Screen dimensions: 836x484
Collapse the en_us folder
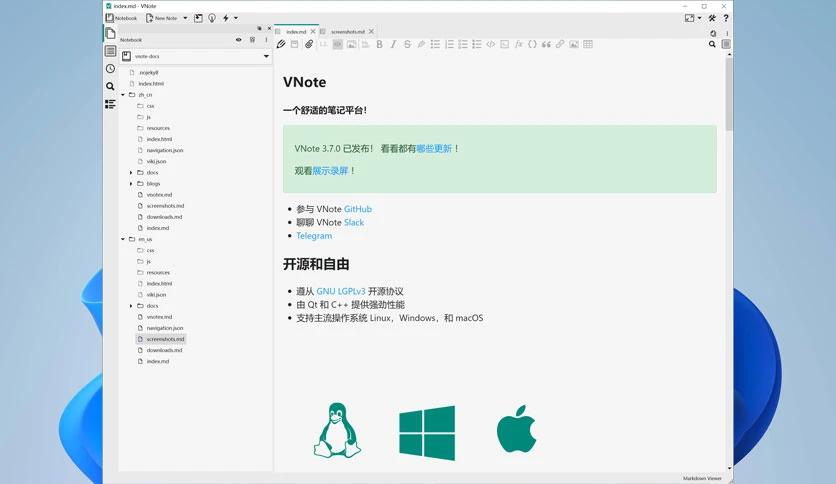[123, 239]
